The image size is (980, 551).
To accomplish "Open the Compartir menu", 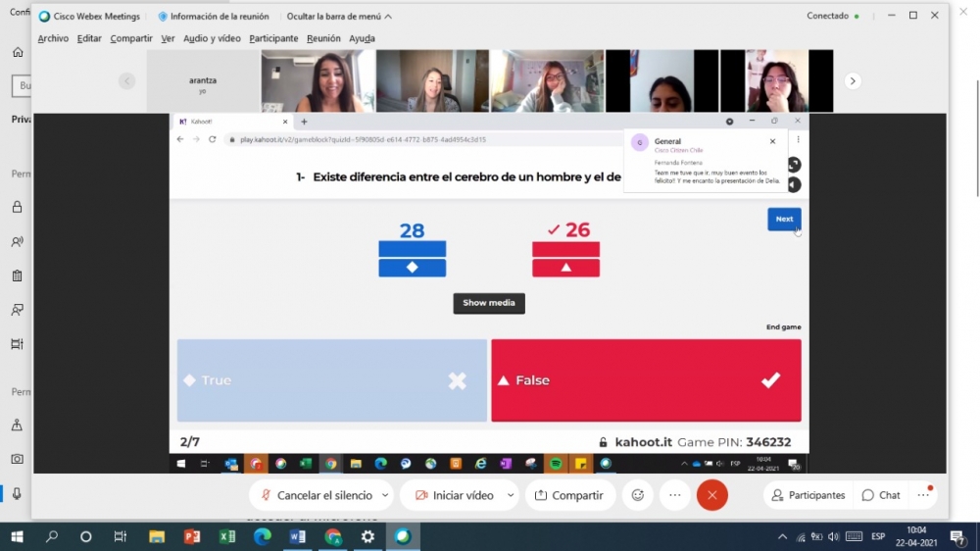I will (x=131, y=38).
